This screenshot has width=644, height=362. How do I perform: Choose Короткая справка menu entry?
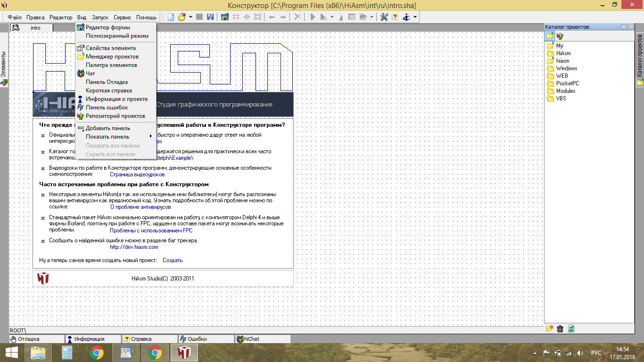(116, 90)
